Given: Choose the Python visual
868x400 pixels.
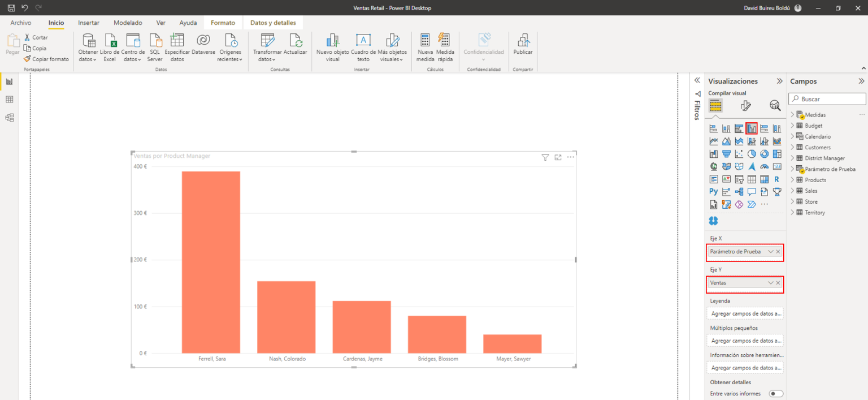Looking at the screenshot, I should (x=714, y=192).
